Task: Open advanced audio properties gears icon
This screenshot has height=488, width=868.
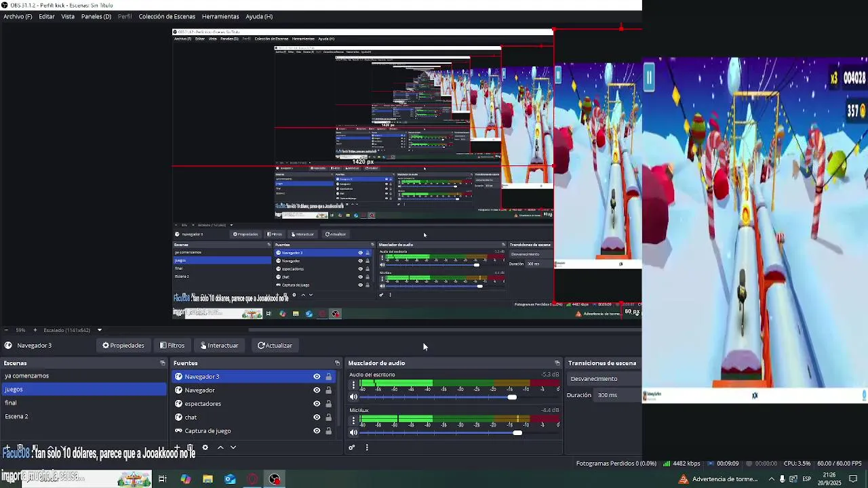Action: (x=351, y=447)
